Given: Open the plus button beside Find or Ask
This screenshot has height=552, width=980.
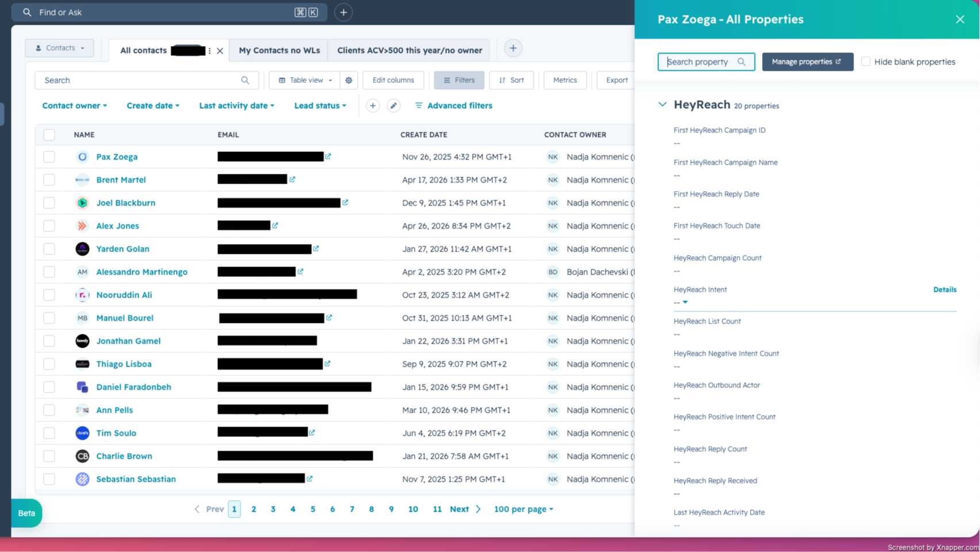Looking at the screenshot, I should (343, 12).
